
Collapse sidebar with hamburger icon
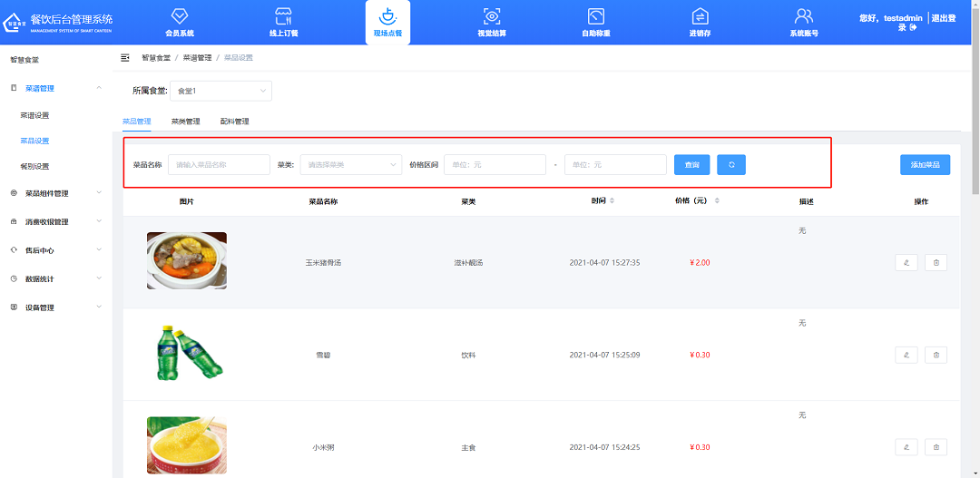click(125, 57)
